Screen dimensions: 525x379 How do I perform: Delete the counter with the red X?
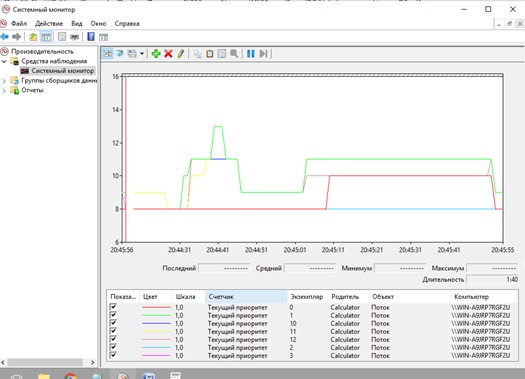[168, 54]
